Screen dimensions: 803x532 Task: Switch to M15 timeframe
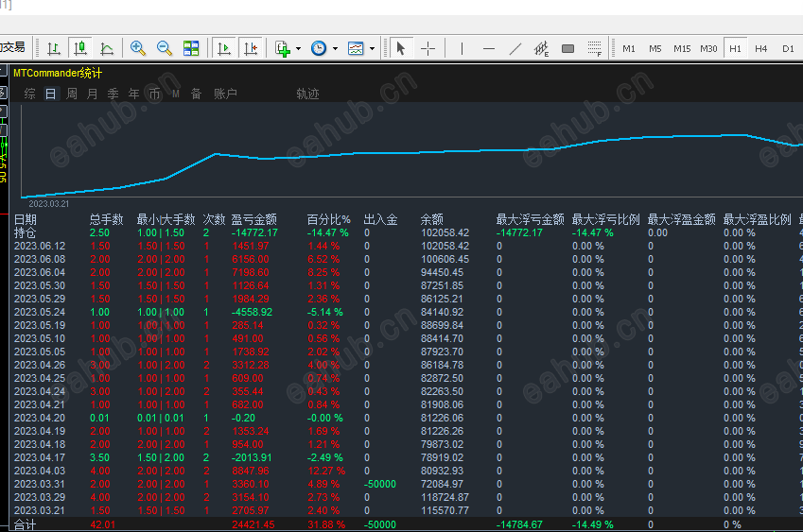coord(682,48)
